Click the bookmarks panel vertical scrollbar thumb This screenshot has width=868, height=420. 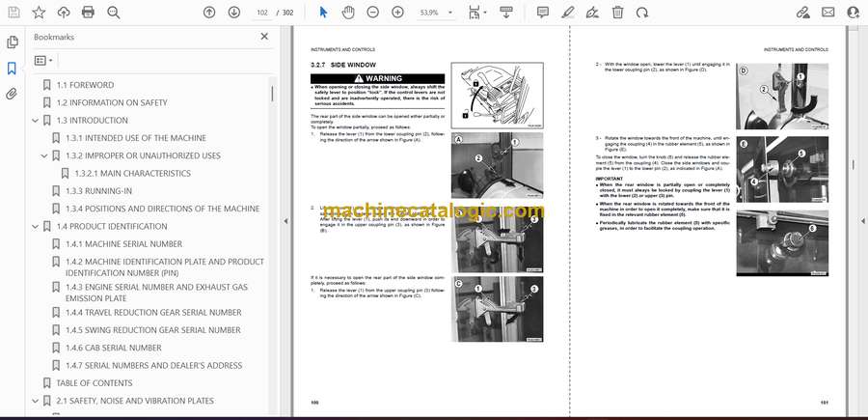click(272, 92)
